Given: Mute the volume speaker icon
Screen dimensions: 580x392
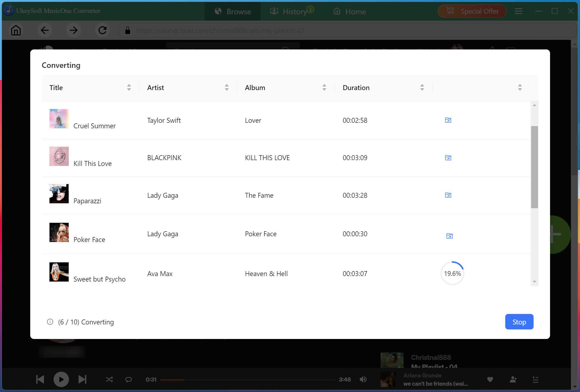Looking at the screenshot, I should pos(363,379).
